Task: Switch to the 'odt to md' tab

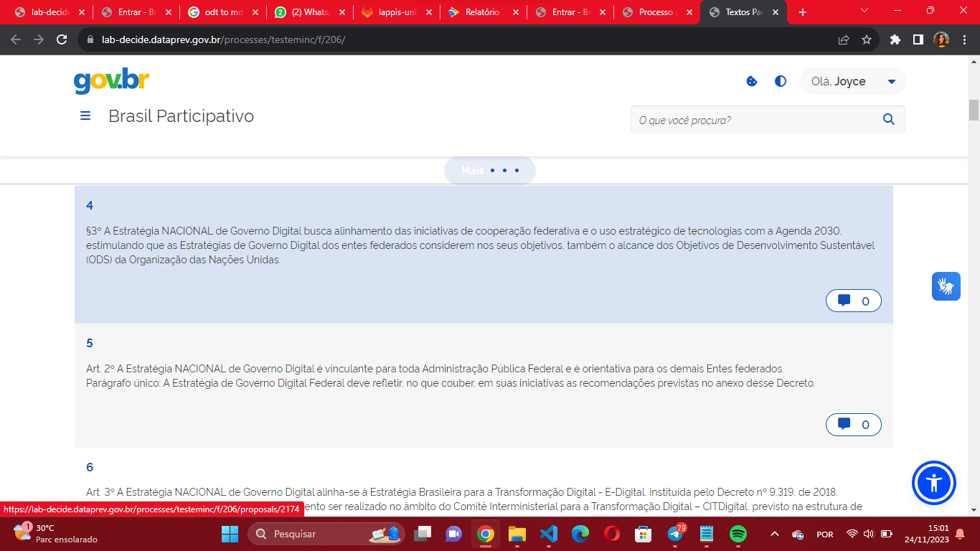Action: (222, 12)
